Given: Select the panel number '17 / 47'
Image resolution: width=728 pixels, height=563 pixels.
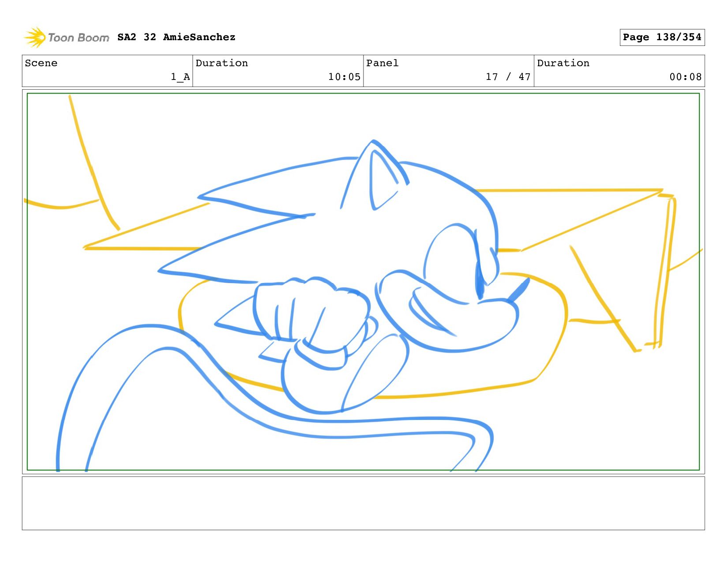Looking at the screenshot, I should (508, 77).
